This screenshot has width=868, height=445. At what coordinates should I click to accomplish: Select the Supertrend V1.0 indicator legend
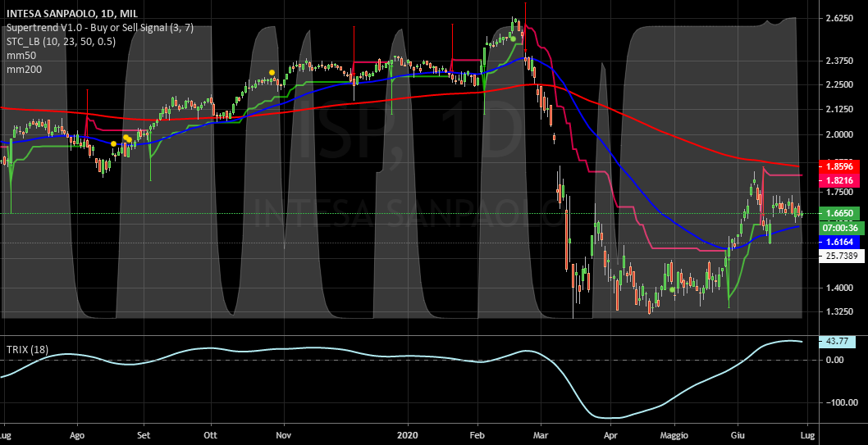99,28
